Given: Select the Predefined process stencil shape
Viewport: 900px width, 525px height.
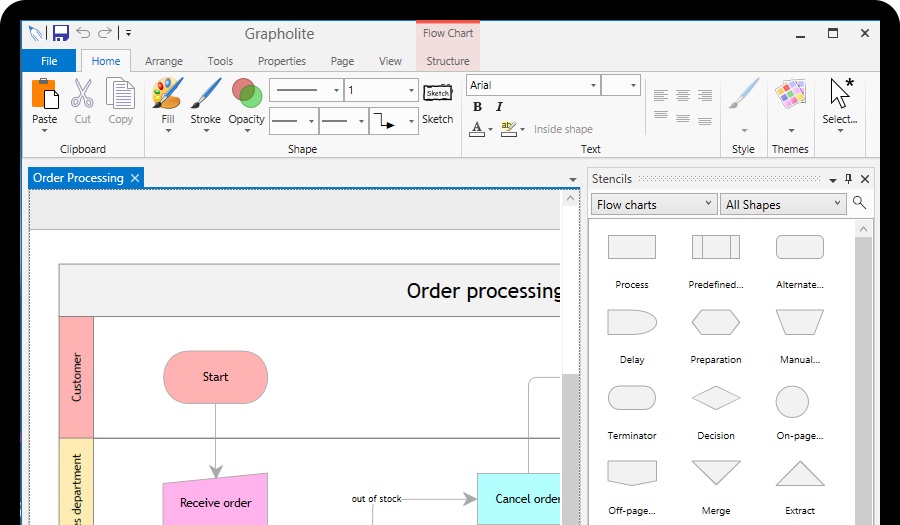Looking at the screenshot, I should coord(716,247).
